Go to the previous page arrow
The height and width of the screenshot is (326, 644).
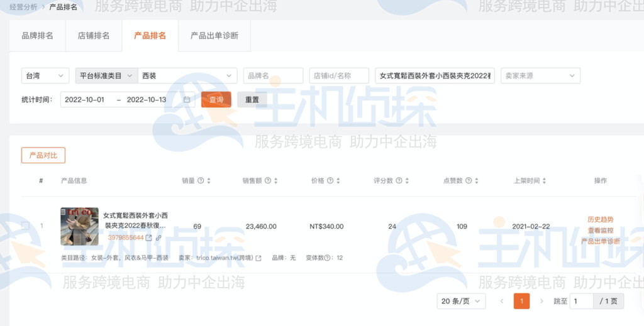(501, 301)
